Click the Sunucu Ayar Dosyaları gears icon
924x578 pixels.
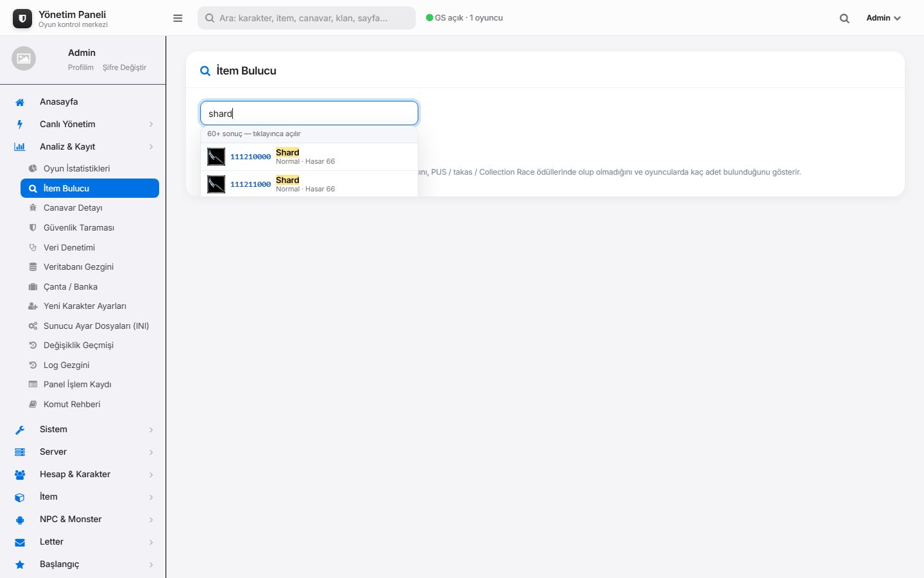(x=33, y=326)
